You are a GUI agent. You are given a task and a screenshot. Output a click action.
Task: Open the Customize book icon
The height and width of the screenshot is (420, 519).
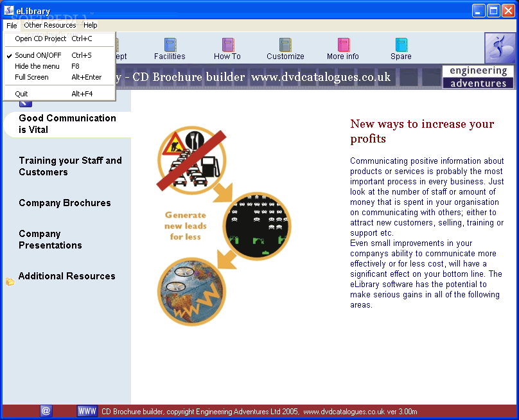tap(285, 45)
